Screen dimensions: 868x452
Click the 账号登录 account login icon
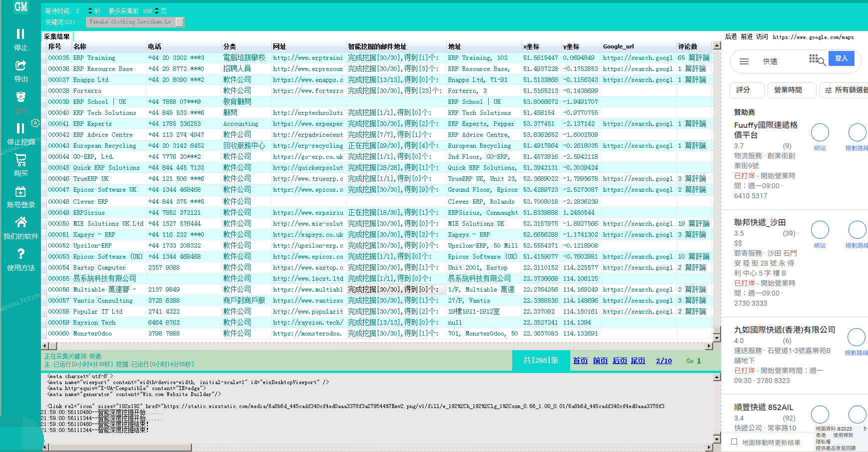point(20,192)
